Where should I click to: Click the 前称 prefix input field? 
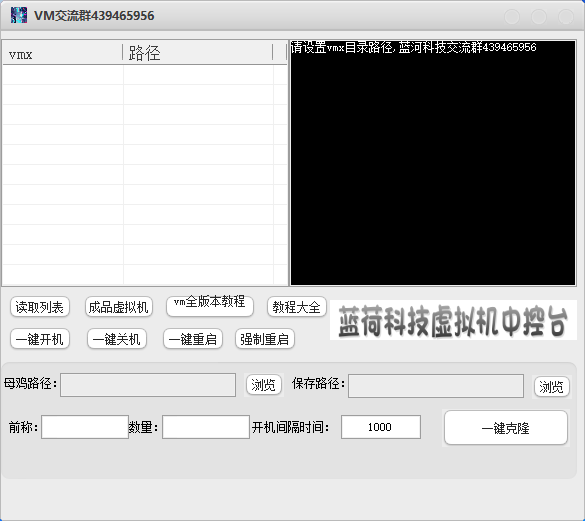[85, 427]
